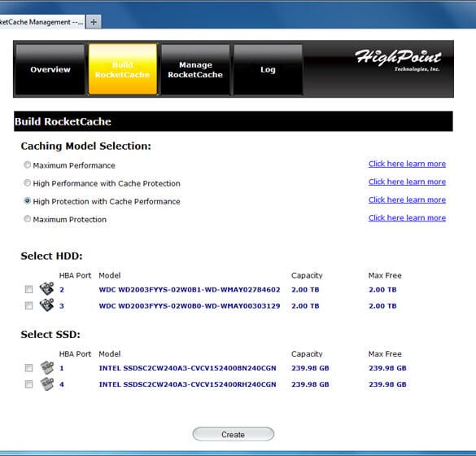Image resolution: width=476 pixels, height=456 pixels.
Task: Learn more about High Protection with Cache Performance
Action: [407, 199]
